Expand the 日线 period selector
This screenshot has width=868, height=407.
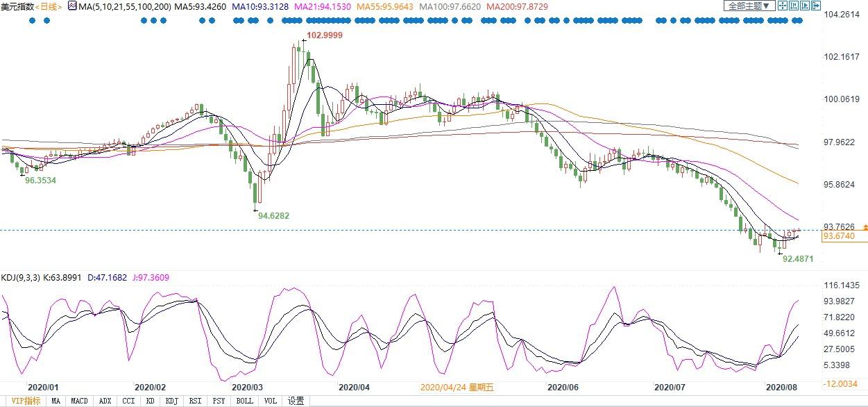point(49,6)
